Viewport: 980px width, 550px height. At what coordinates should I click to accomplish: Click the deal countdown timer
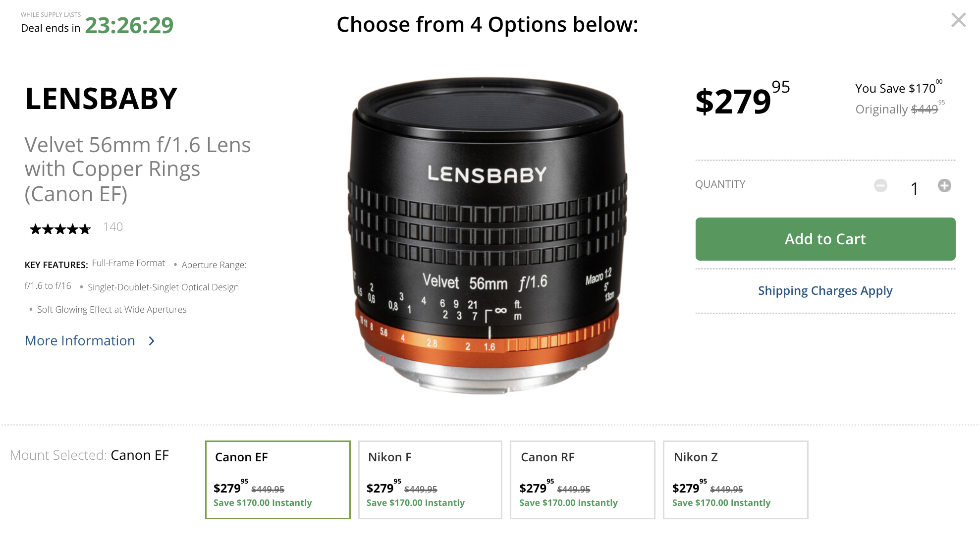coord(129,25)
